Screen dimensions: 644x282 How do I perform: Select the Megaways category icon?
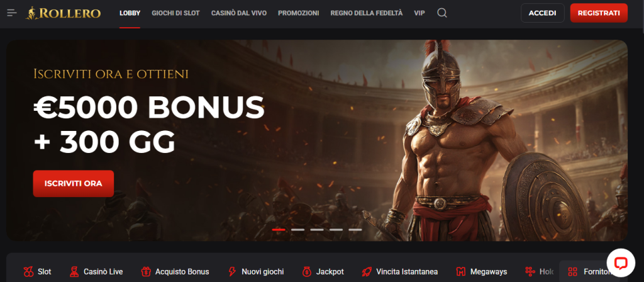point(461,271)
